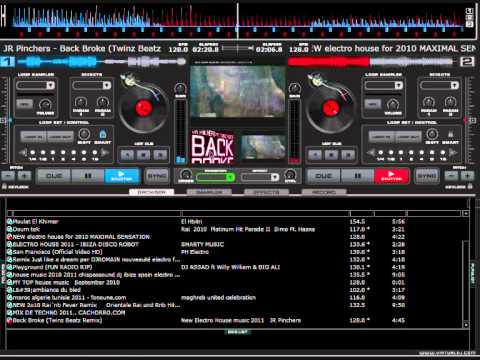Start deck 1 with the blue play-stutter button
Image resolution: width=480 pixels, height=360 pixels.
click(x=122, y=176)
